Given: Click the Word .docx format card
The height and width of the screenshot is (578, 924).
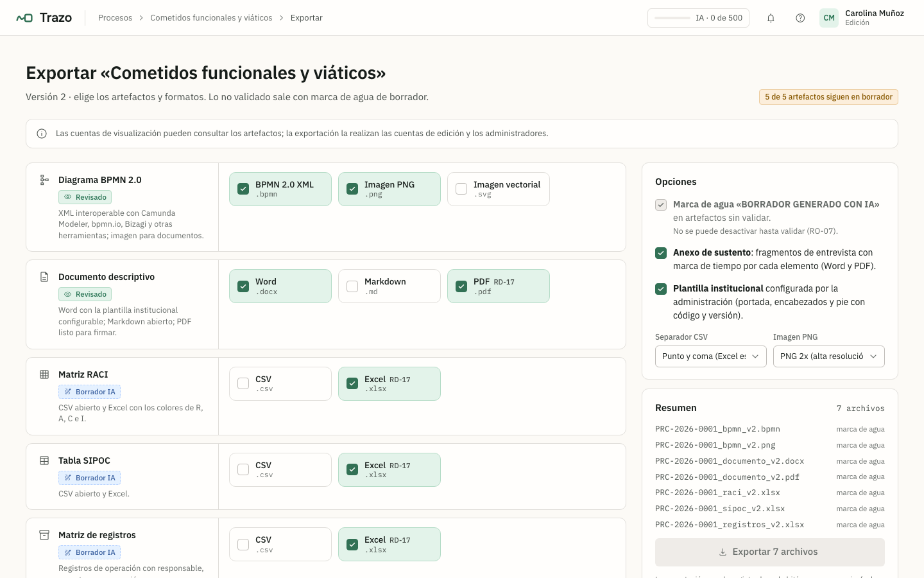Looking at the screenshot, I should click(280, 286).
